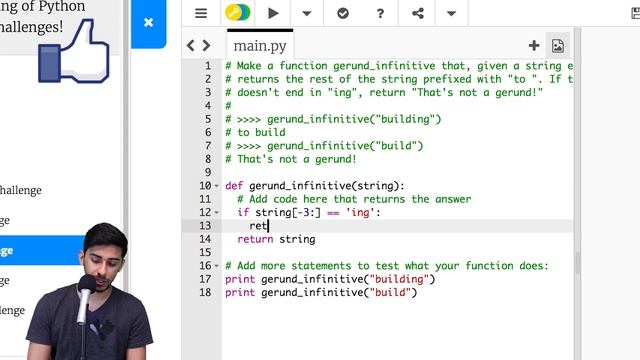Open the run options dropdown arrow

tap(307, 13)
